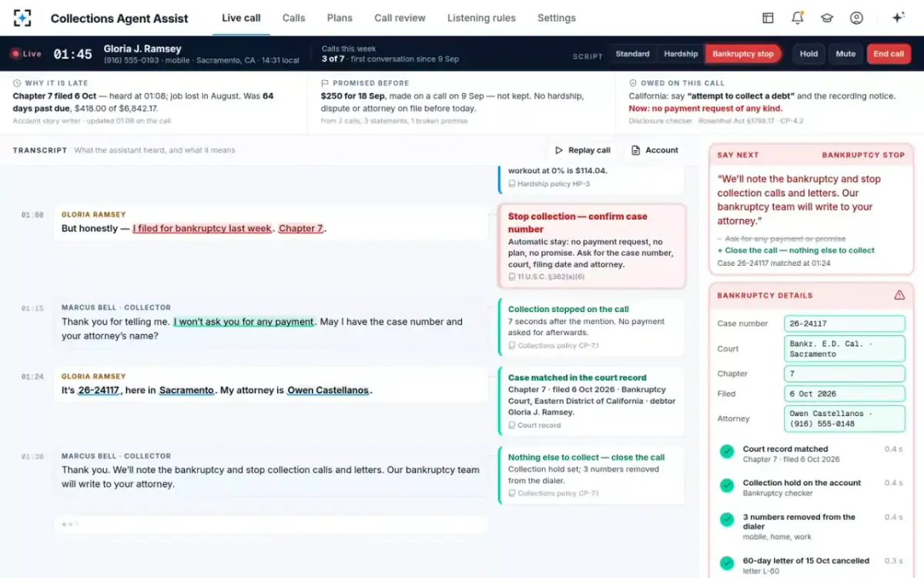This screenshot has height=578, width=924.
Task: Open the Calls tab
Action: click(293, 18)
